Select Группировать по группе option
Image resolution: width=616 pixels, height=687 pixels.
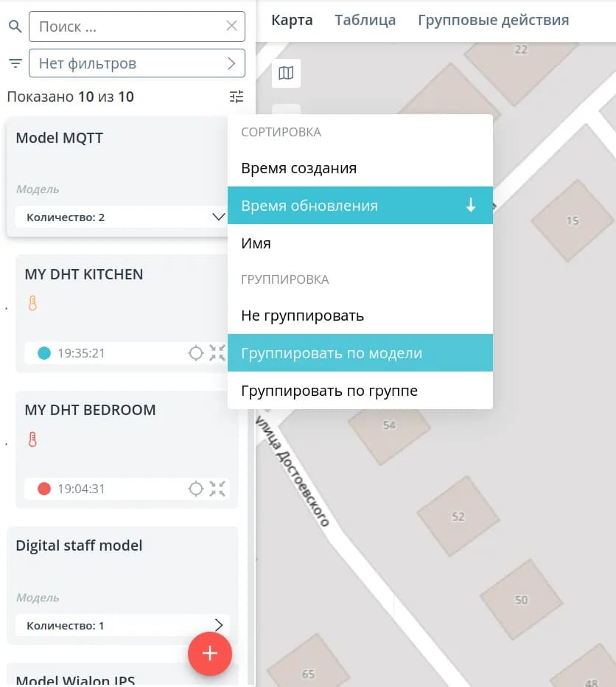(360, 391)
